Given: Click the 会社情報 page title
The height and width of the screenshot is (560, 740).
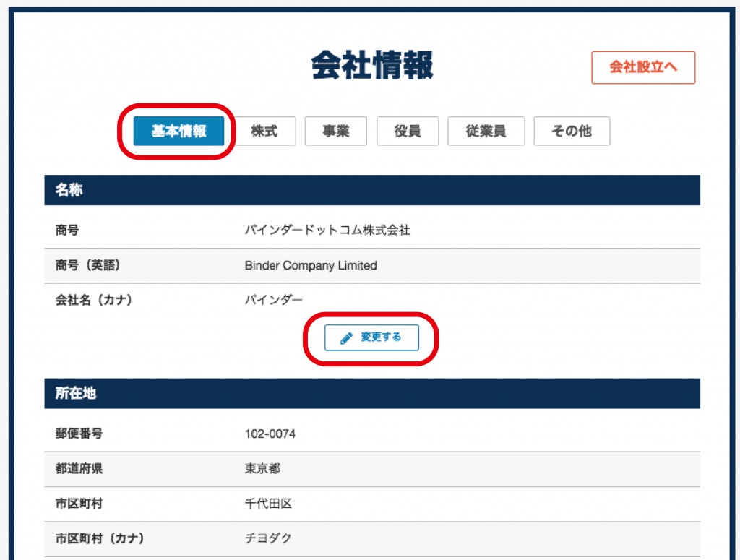Looking at the screenshot, I should click(372, 66).
